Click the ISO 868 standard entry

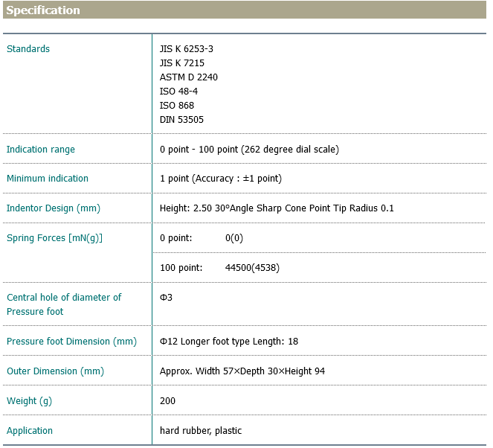(x=177, y=106)
